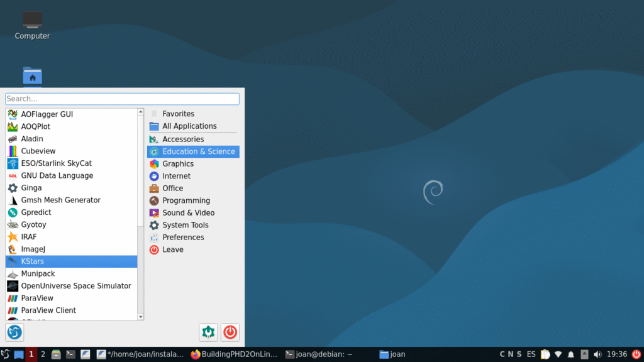This screenshot has height=362, width=644.
Task: Click the red power button in the menu
Action: [x=230, y=332]
